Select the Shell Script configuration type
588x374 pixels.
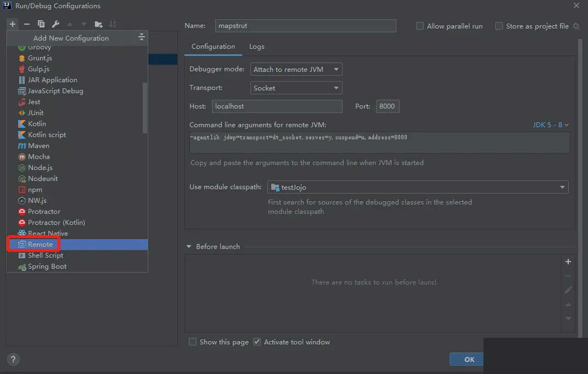pyautogui.click(x=77, y=255)
